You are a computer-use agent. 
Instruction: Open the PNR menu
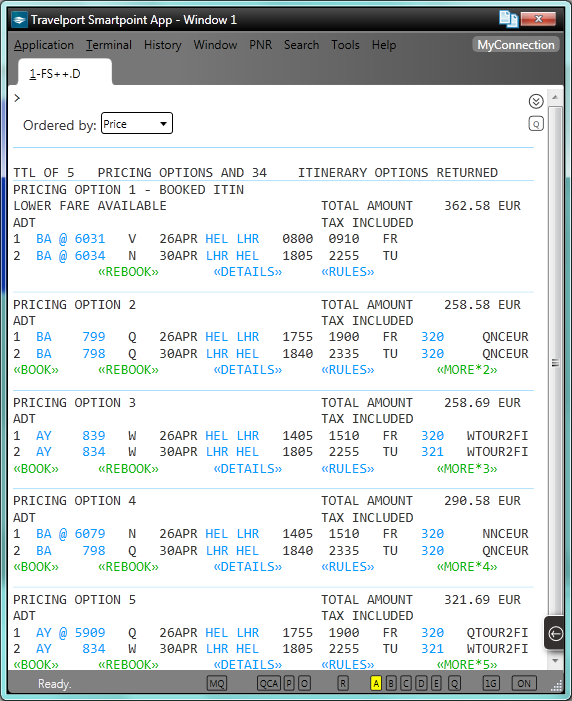[261, 45]
